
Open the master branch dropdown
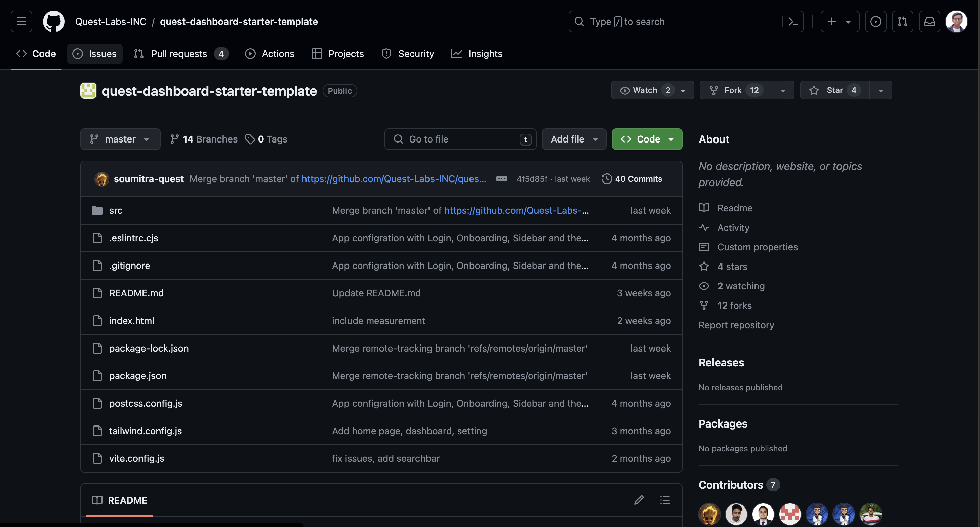coord(120,139)
